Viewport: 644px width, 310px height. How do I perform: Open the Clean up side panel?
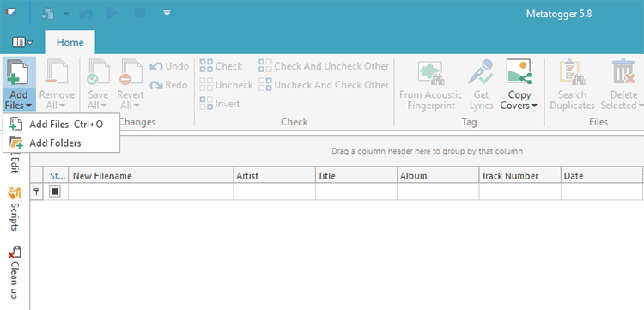tap(15, 272)
